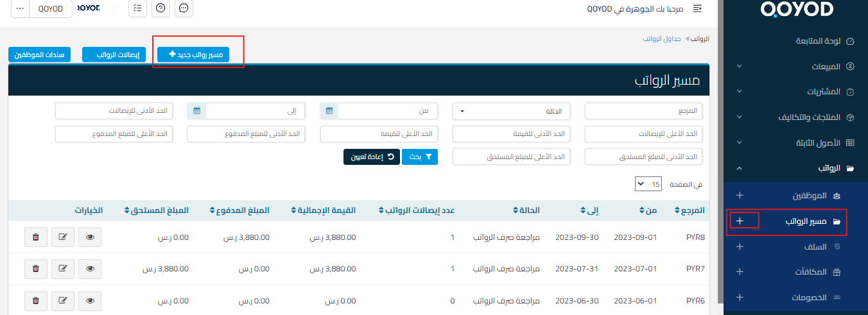Open the three dots menu beside QOYOD
The height and width of the screenshot is (315, 868).
(x=20, y=9)
